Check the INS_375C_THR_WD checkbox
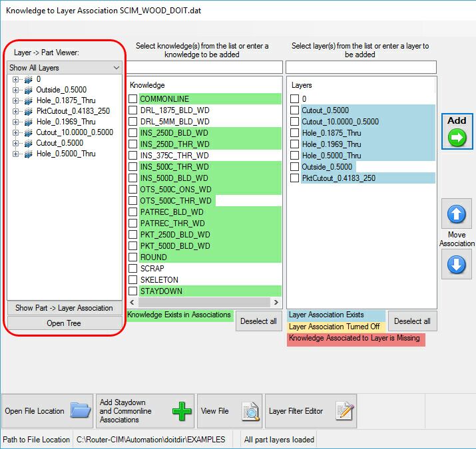The image size is (476, 449). pos(132,156)
